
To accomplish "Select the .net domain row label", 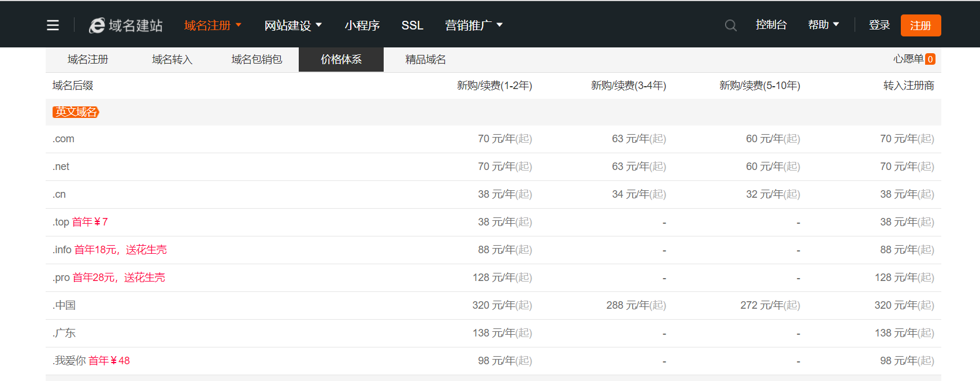I will click(x=61, y=167).
